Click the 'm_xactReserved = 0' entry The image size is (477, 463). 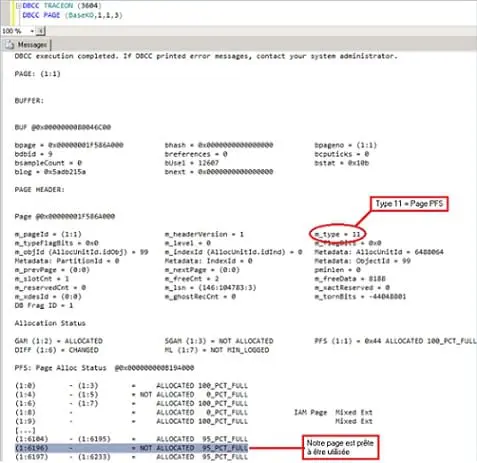(x=352, y=288)
